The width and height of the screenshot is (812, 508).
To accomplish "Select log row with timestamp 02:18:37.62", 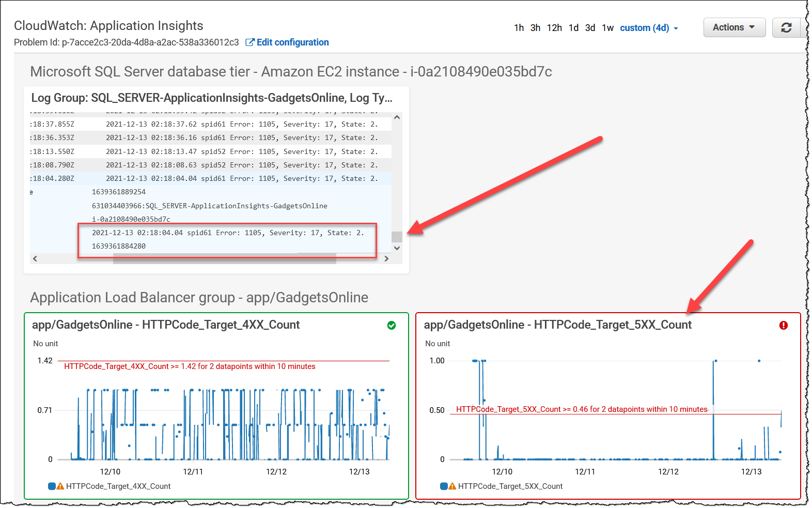I will pyautogui.click(x=211, y=124).
